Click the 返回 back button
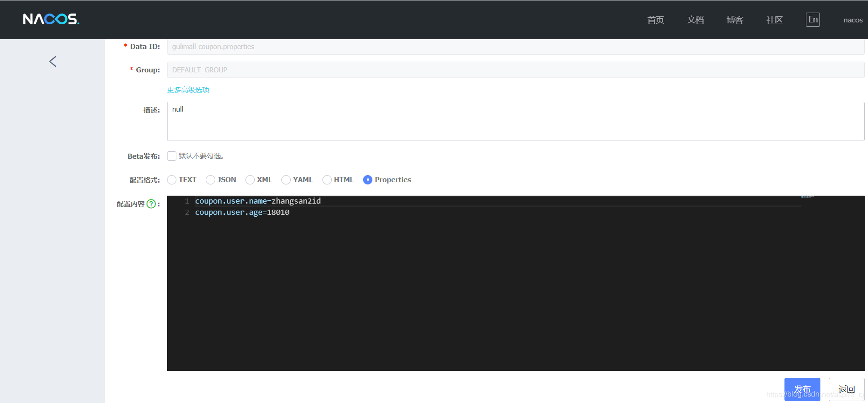 tap(847, 389)
